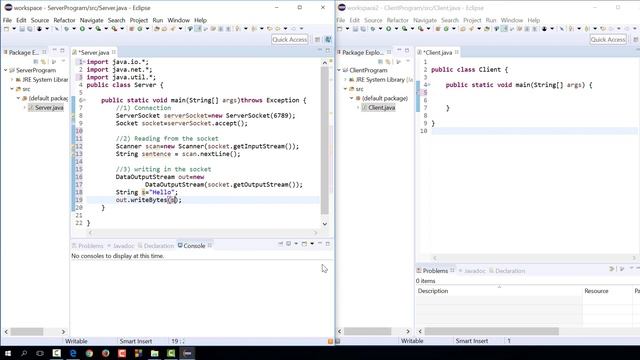Click New Java Class icon in Client toolbar

click(x=446, y=29)
